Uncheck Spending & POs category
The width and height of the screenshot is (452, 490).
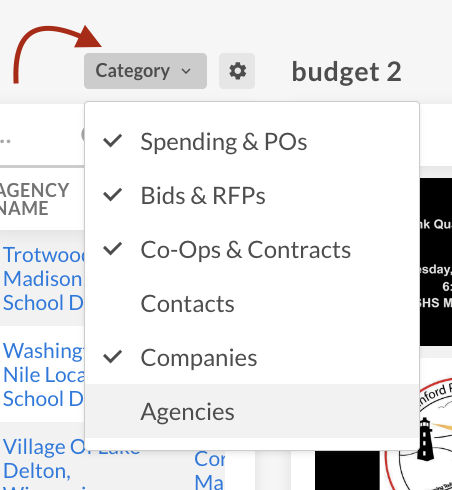(x=252, y=141)
